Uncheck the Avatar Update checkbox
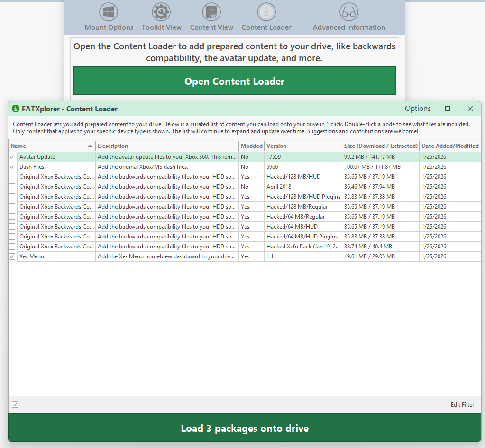Image resolution: width=485 pixels, height=448 pixels. click(x=12, y=157)
